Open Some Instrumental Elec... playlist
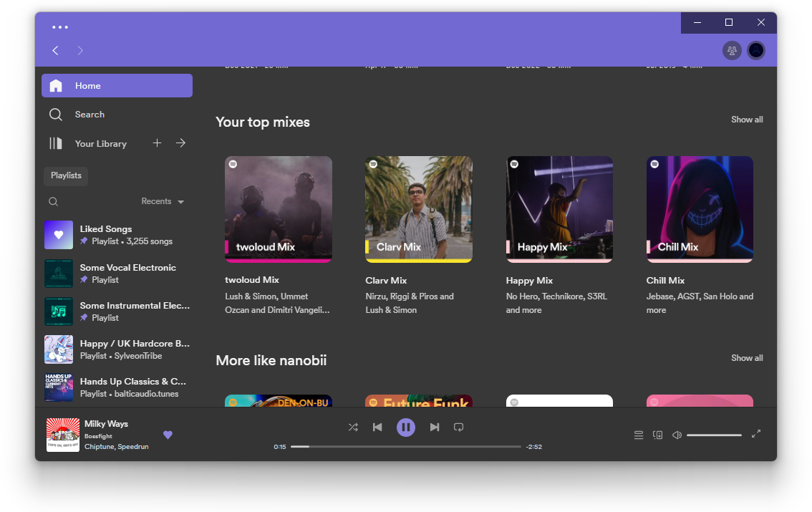 117,311
